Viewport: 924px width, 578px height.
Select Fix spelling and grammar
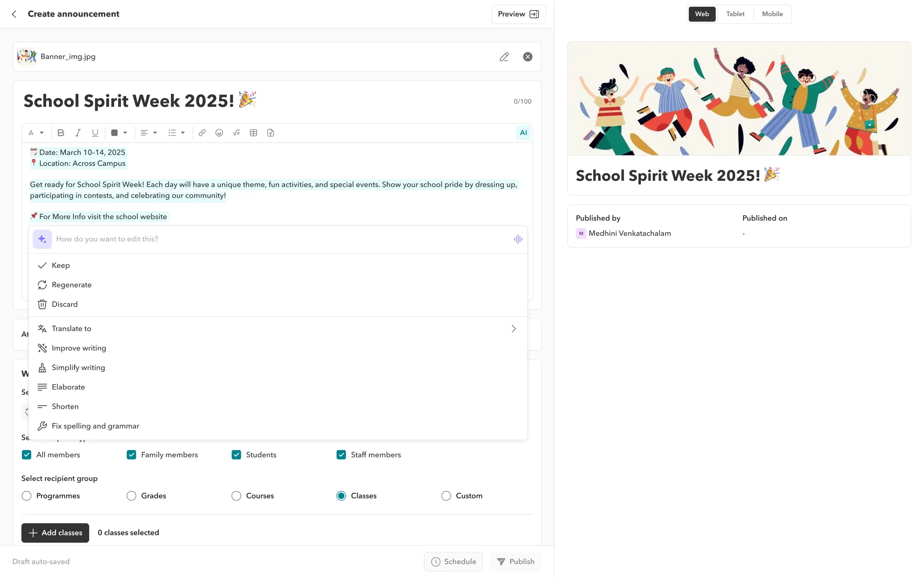tap(278, 426)
